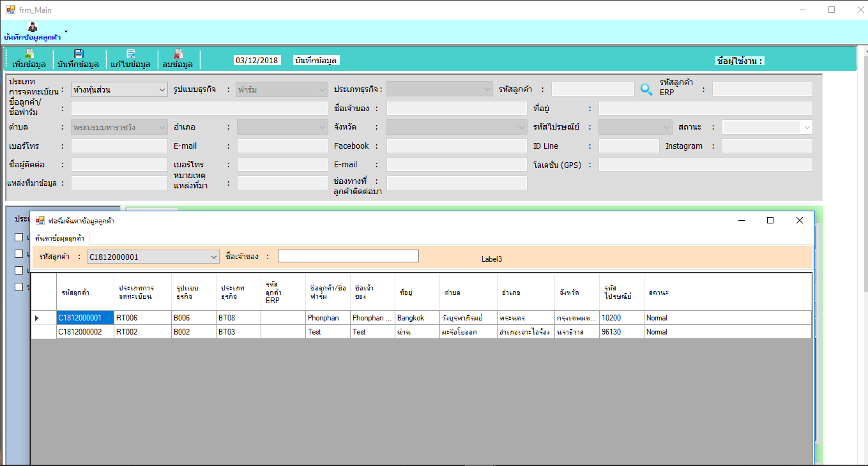This screenshot has width=868, height=466.
Task: Tick the third checkbox in the left panel
Action: tap(19, 271)
